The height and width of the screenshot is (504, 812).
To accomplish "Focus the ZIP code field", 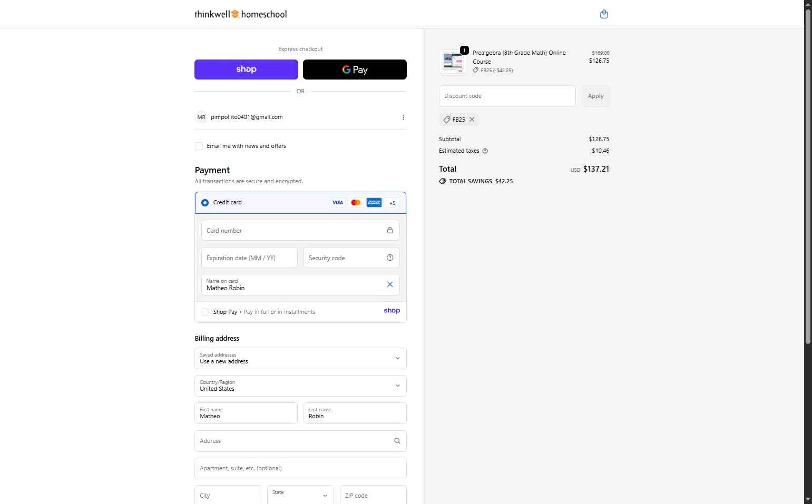I will click(x=373, y=495).
